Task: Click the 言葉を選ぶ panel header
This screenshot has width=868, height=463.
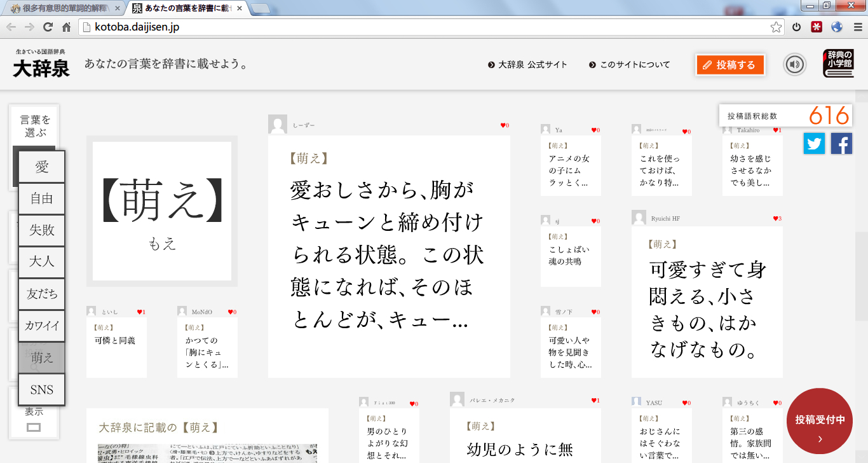Action: point(34,126)
